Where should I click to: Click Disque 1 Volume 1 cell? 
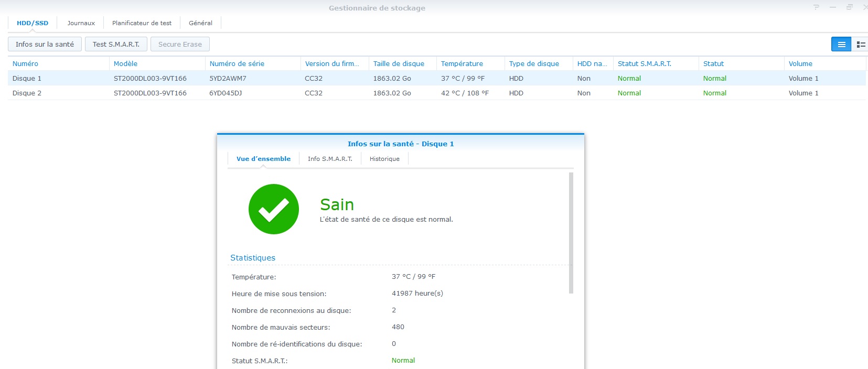pos(803,78)
